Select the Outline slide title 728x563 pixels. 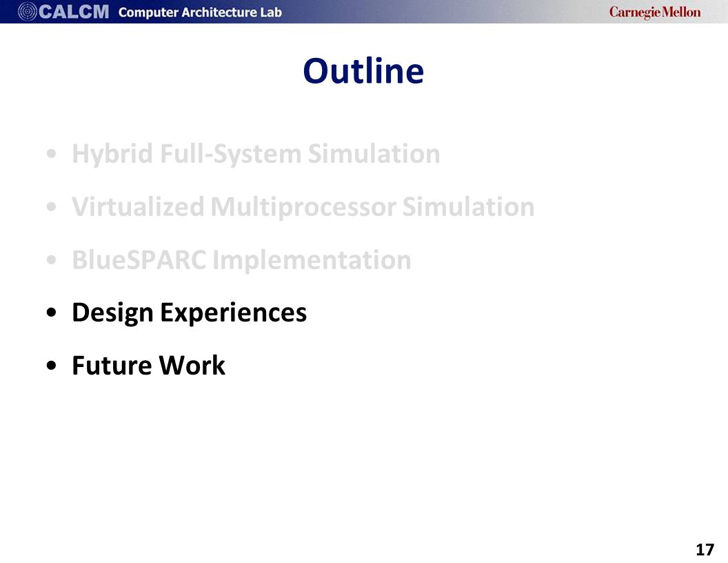tap(363, 71)
